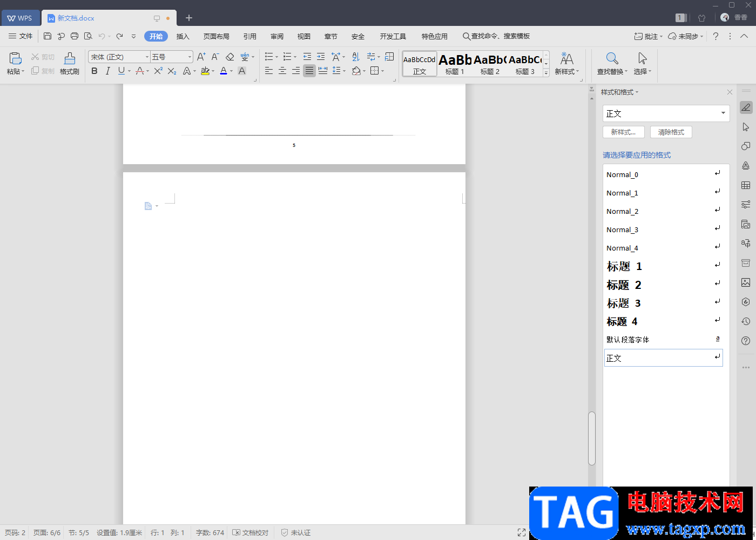756x540 pixels.
Task: Click the paragraph shading fill bucket
Action: [356, 71]
